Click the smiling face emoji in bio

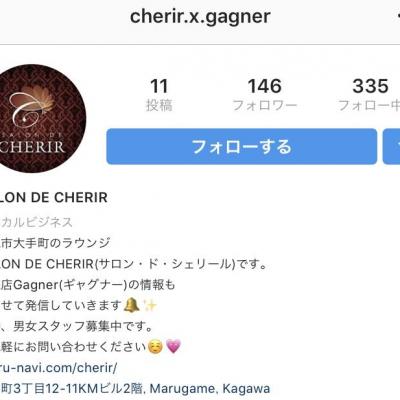155,347
